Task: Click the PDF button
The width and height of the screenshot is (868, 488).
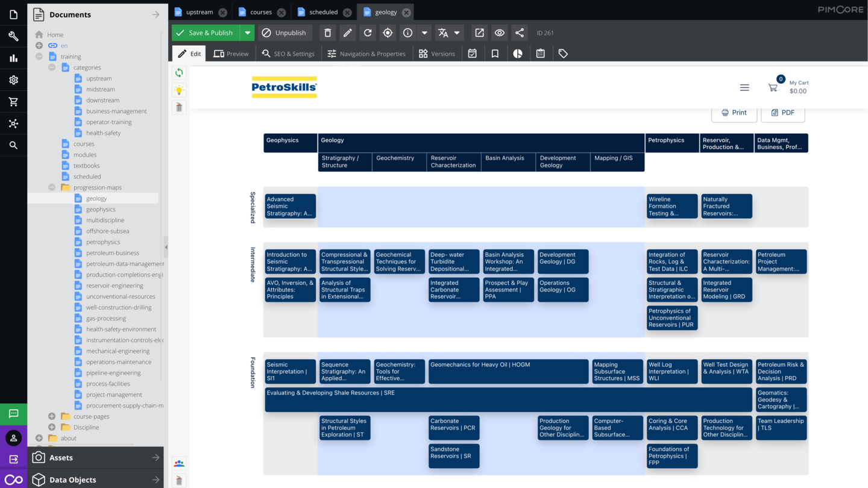Action: click(x=782, y=113)
